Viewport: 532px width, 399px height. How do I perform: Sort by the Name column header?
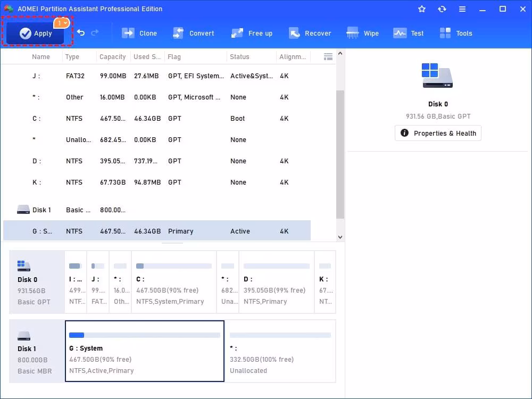pyautogui.click(x=41, y=57)
